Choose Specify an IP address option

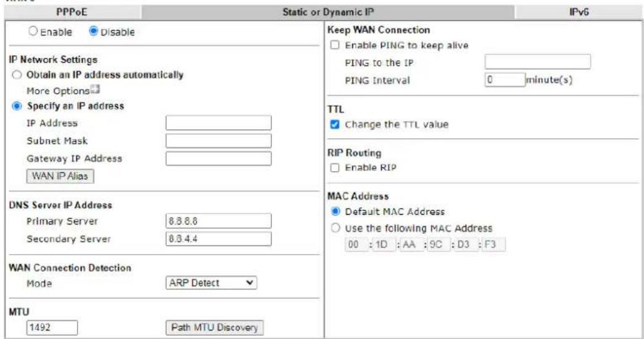pyautogui.click(x=17, y=106)
